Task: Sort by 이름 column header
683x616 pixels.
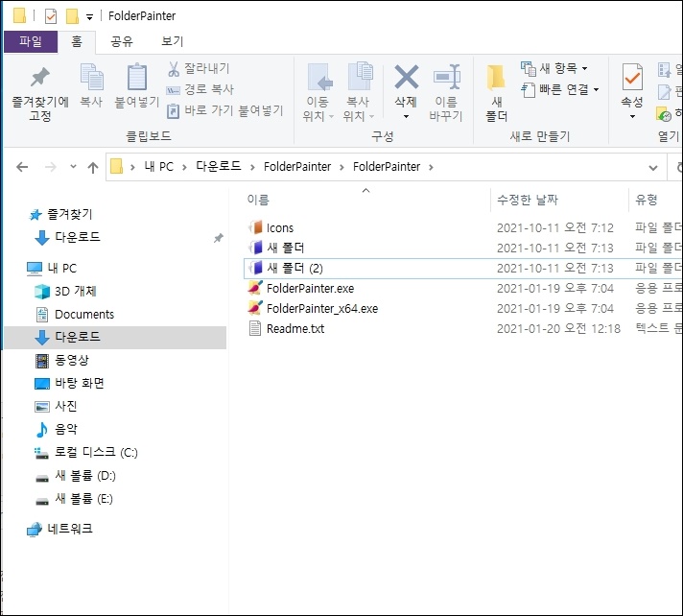Action: [258, 200]
